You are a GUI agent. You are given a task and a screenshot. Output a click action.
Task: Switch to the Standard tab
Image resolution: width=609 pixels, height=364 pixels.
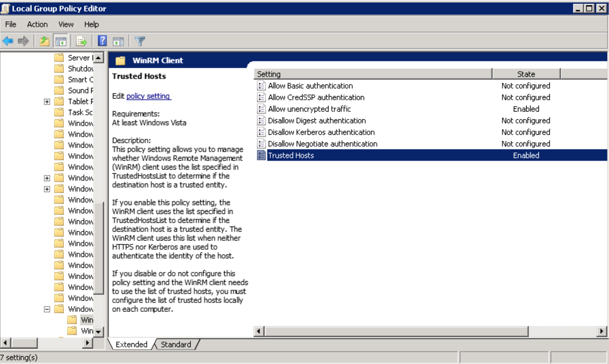[x=176, y=344]
